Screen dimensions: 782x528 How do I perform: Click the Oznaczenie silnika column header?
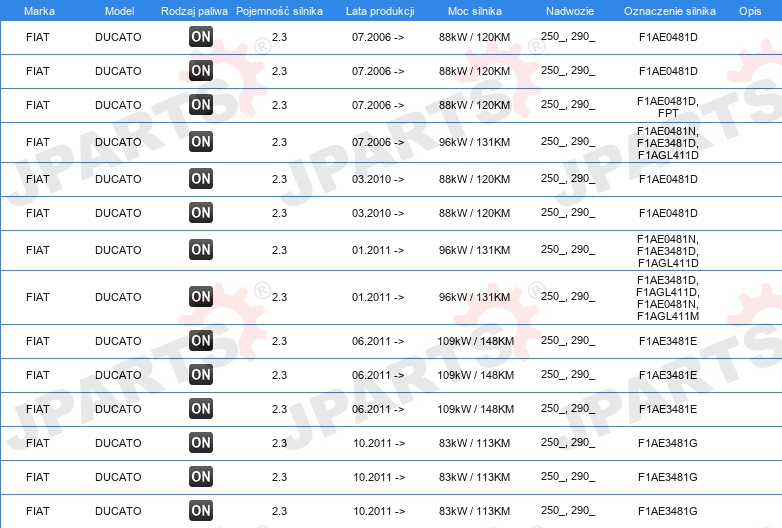pos(669,11)
